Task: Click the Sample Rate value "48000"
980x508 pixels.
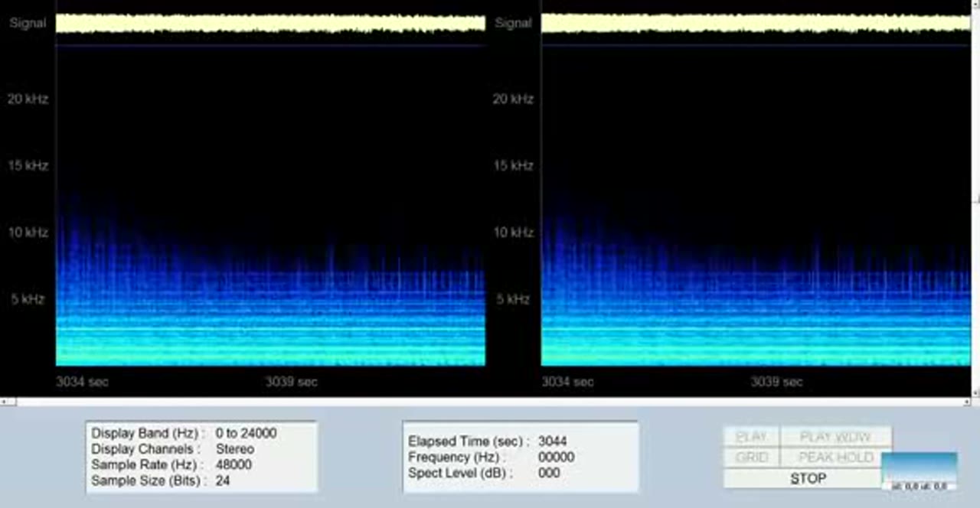Action: pos(234,464)
